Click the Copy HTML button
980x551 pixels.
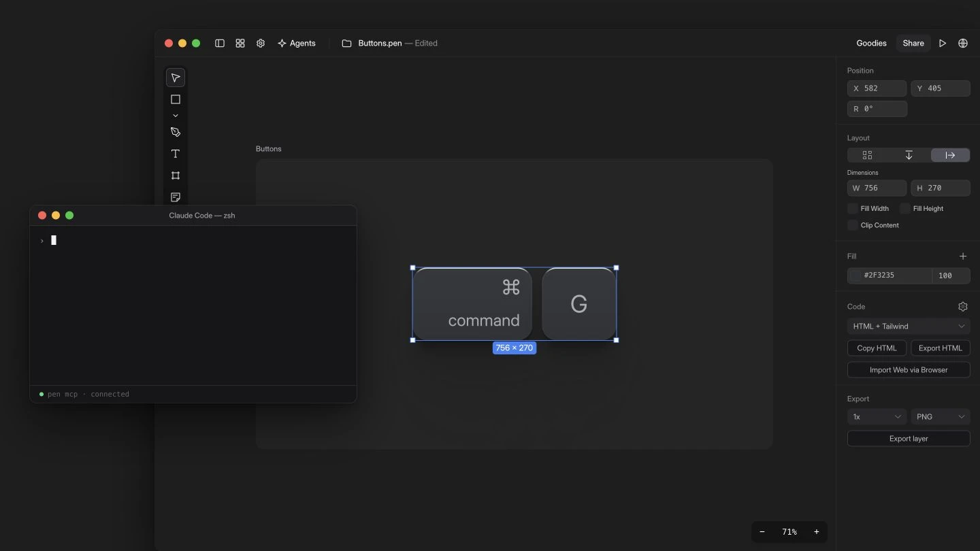pos(877,348)
